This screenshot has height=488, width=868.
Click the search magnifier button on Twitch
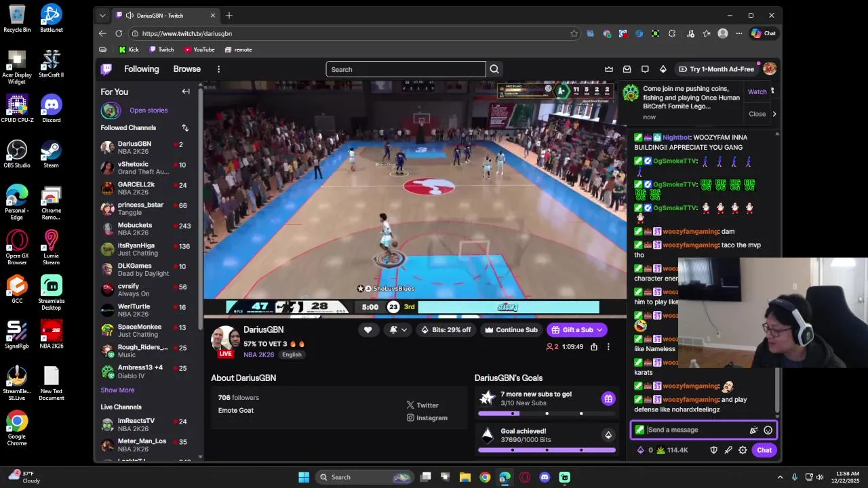pos(494,69)
